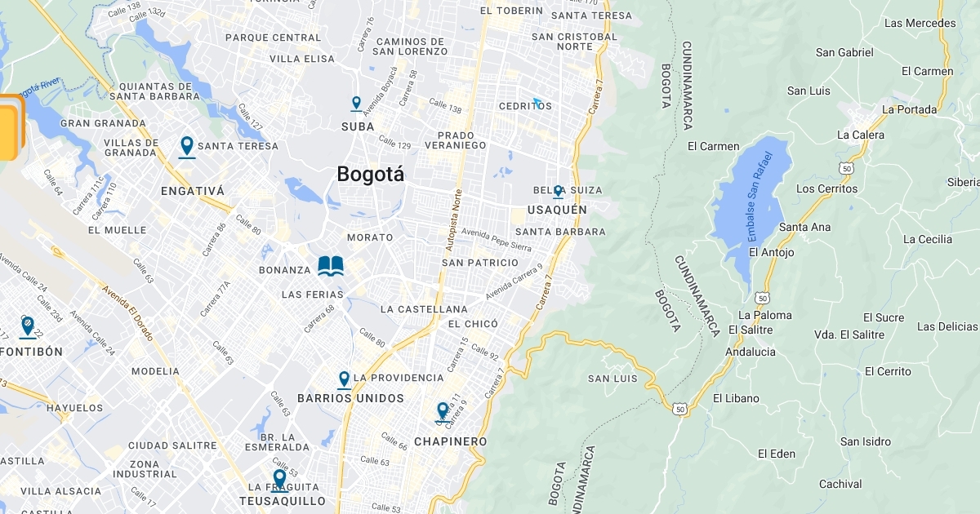Select the map pin beside Santa Teresa
This screenshot has width=980, height=514.
(x=187, y=147)
